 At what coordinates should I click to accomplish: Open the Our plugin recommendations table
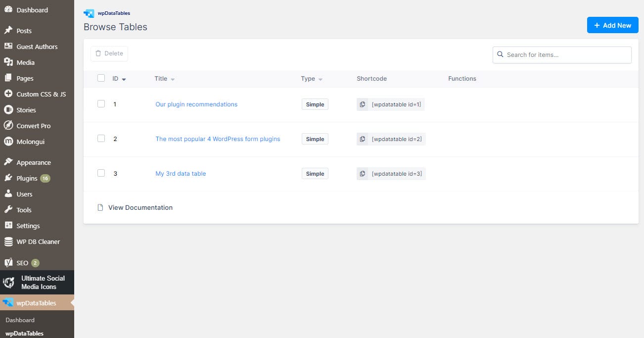(x=196, y=104)
